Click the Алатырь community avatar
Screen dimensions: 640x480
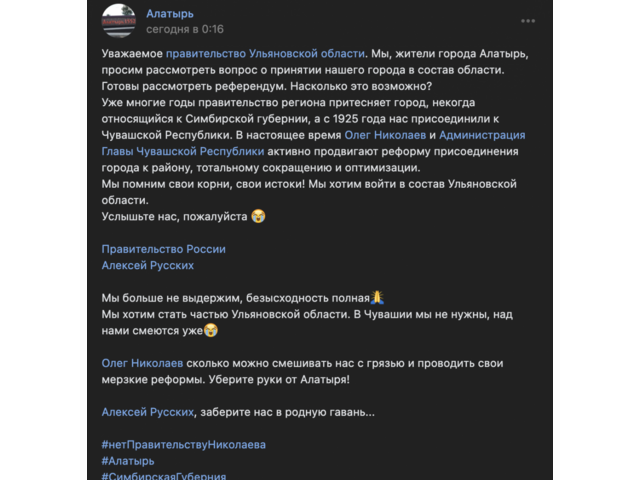pyautogui.click(x=119, y=20)
